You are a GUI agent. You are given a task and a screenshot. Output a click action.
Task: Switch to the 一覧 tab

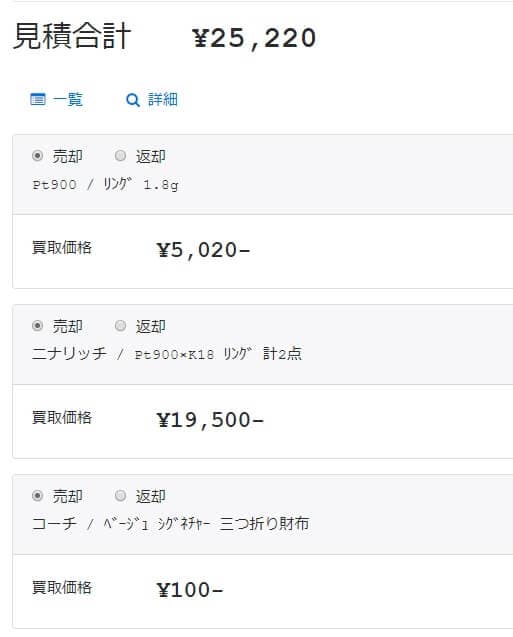tap(56, 99)
